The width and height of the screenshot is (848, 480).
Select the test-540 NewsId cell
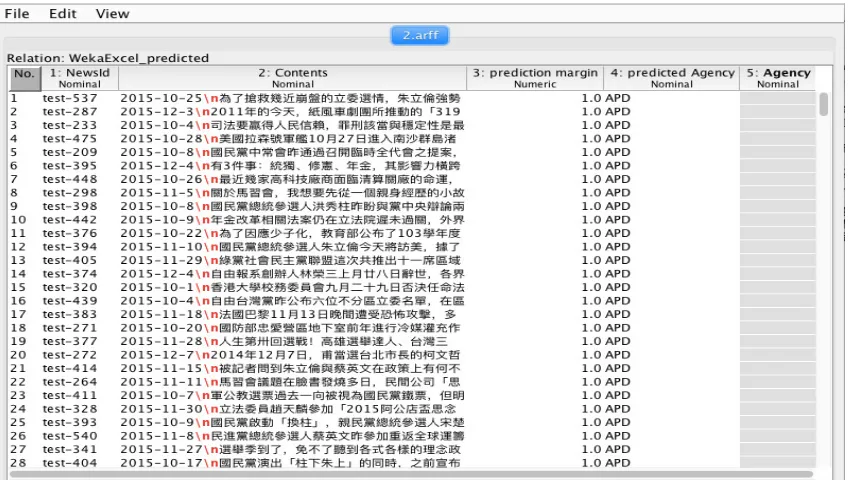coord(80,436)
